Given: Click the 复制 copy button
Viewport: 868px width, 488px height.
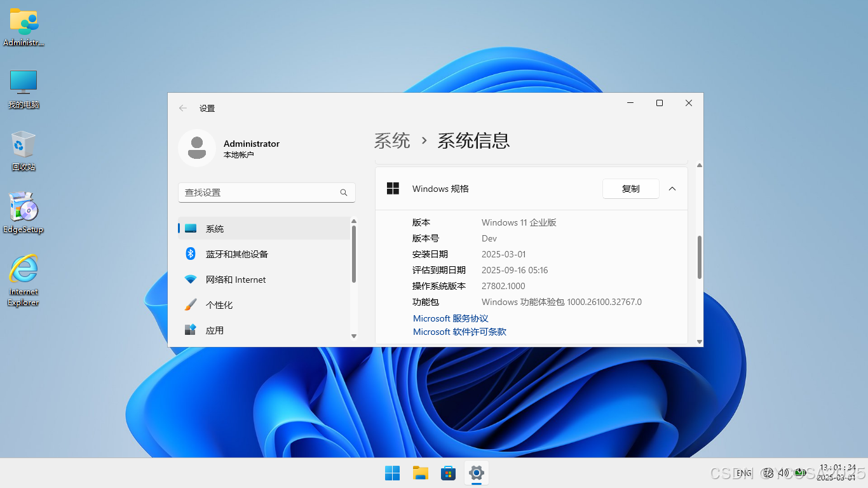Looking at the screenshot, I should pos(631,189).
